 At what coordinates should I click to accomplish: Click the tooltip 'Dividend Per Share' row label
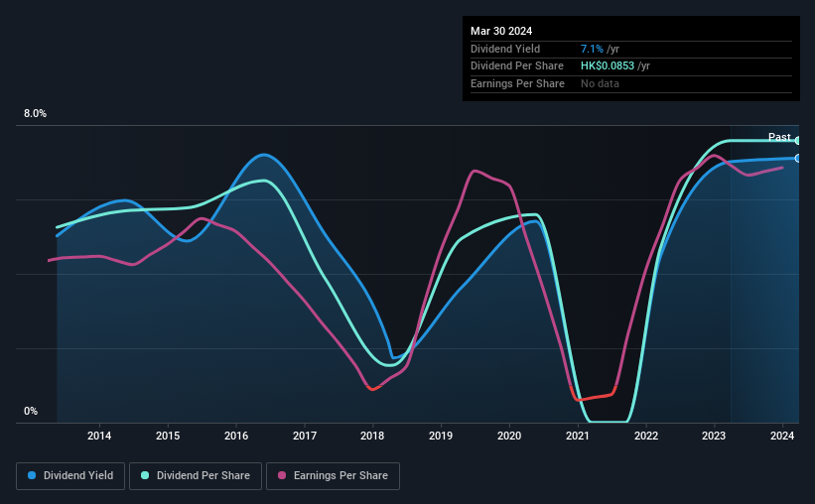pyautogui.click(x=516, y=66)
